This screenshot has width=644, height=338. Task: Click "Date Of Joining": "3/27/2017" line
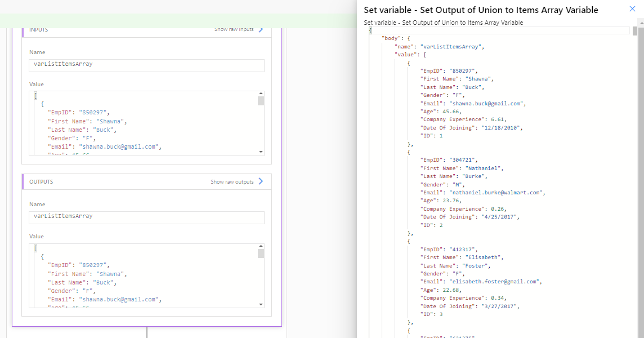470,306
